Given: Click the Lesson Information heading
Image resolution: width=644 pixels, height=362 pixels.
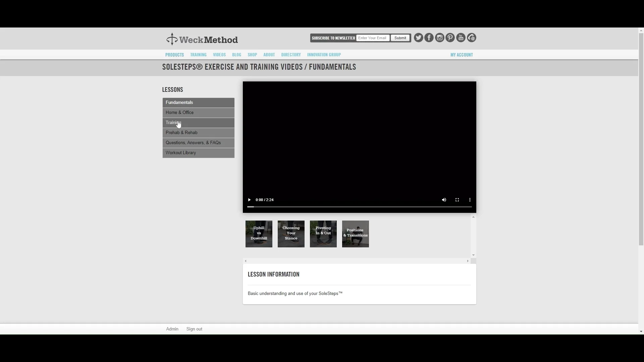Looking at the screenshot, I should [274, 275].
